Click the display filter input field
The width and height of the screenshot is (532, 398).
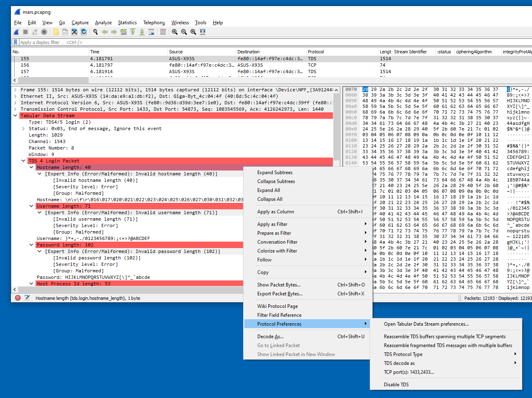pyautogui.click(x=275, y=42)
